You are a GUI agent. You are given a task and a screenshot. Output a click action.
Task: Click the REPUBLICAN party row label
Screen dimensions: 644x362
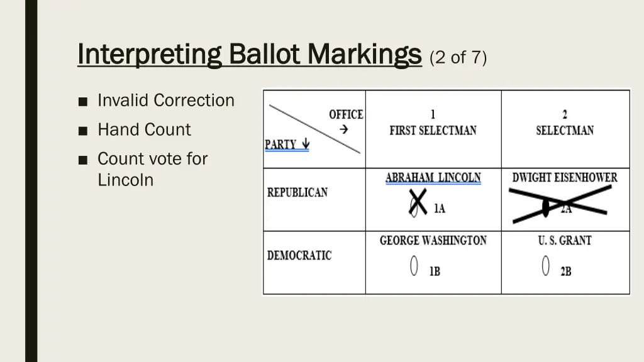(297, 192)
